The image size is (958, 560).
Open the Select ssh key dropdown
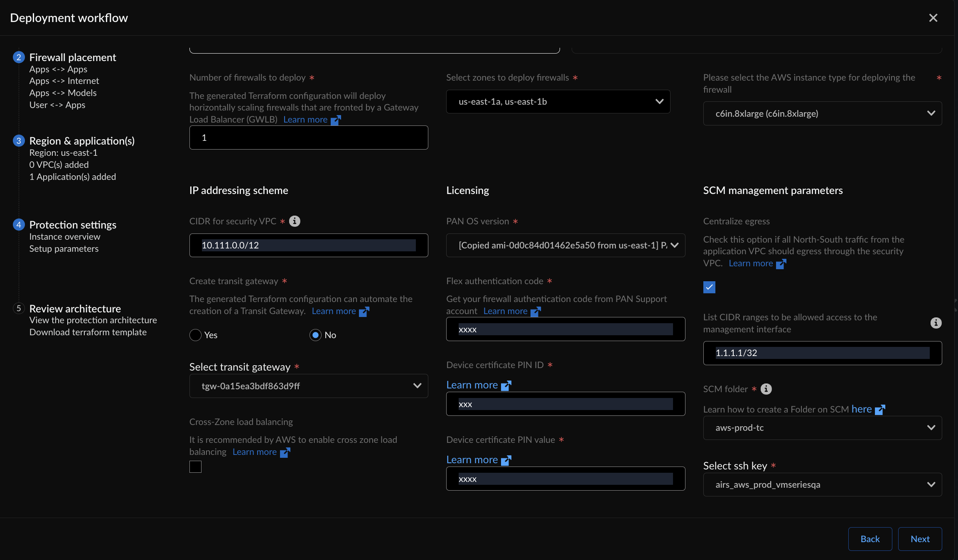tap(822, 484)
